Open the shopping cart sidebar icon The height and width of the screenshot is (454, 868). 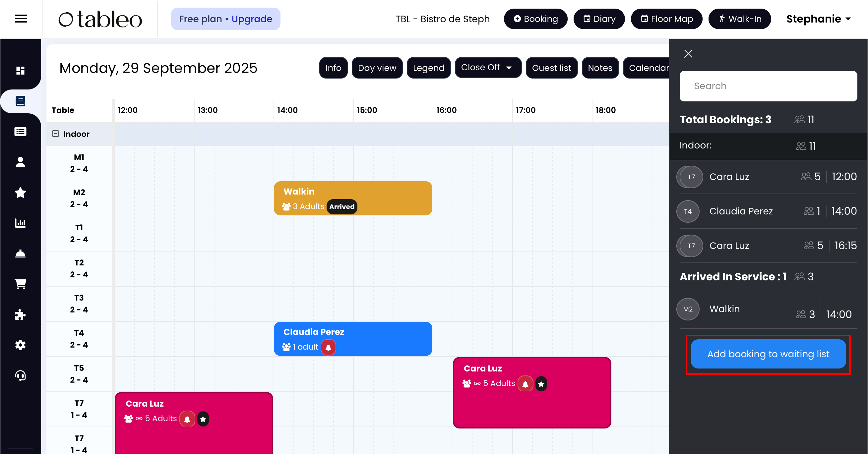tap(21, 284)
